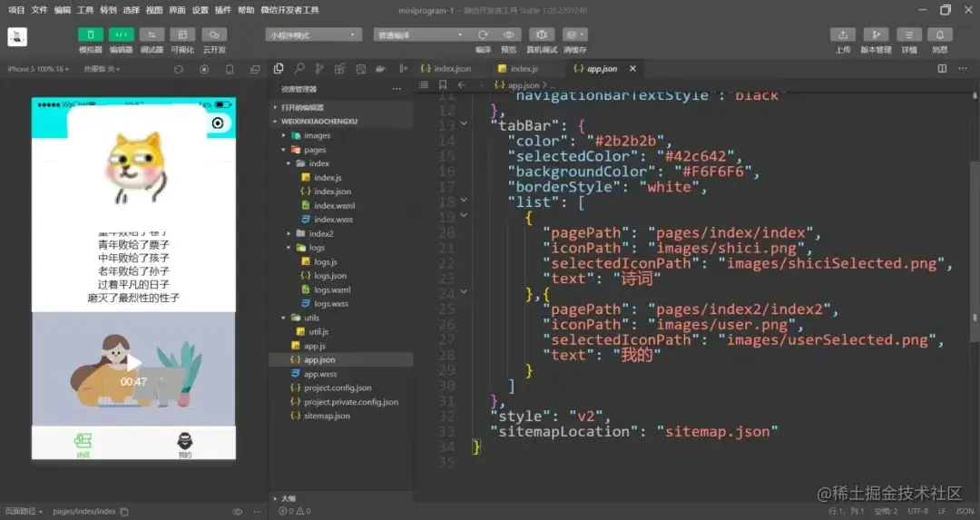Click the 预览 preview eye icon
Screen dimensions: 980x520
point(509,35)
